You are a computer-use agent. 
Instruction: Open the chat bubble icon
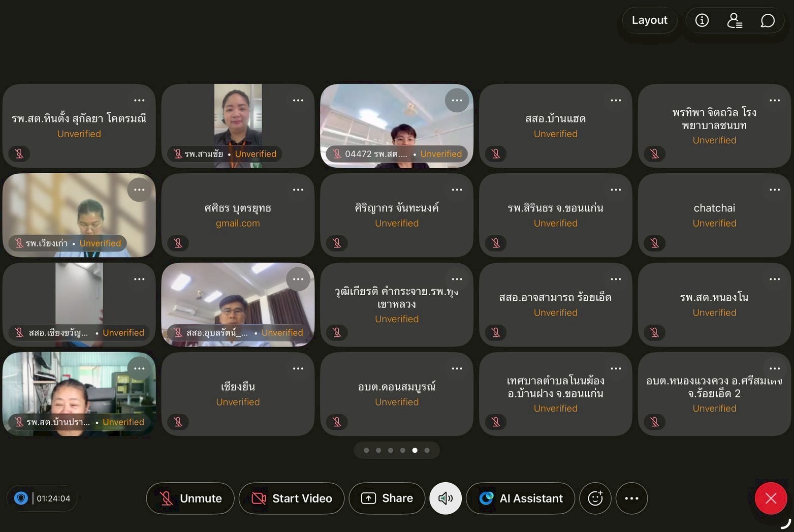point(767,20)
